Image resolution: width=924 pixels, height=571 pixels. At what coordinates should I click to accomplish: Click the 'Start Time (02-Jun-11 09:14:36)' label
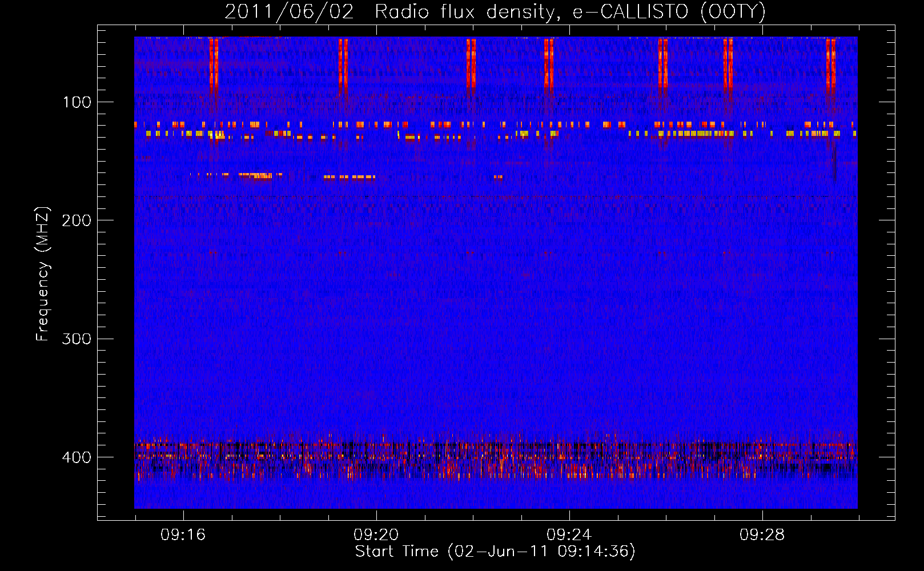495,552
